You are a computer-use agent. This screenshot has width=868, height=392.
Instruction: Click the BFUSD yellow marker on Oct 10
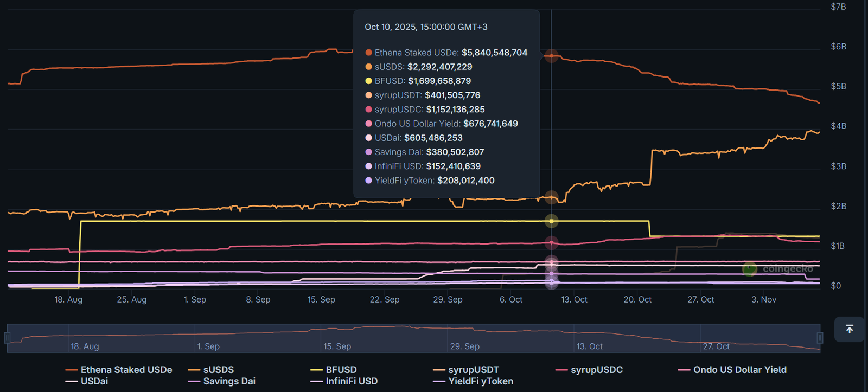pos(551,221)
